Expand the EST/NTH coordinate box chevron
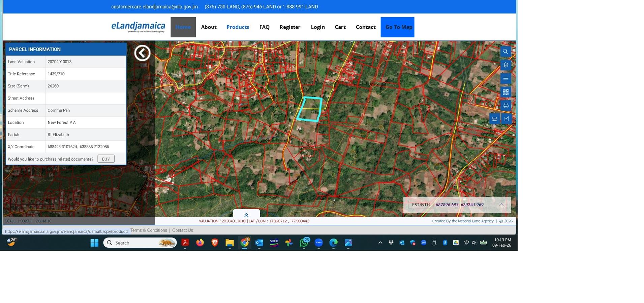 tap(501, 205)
